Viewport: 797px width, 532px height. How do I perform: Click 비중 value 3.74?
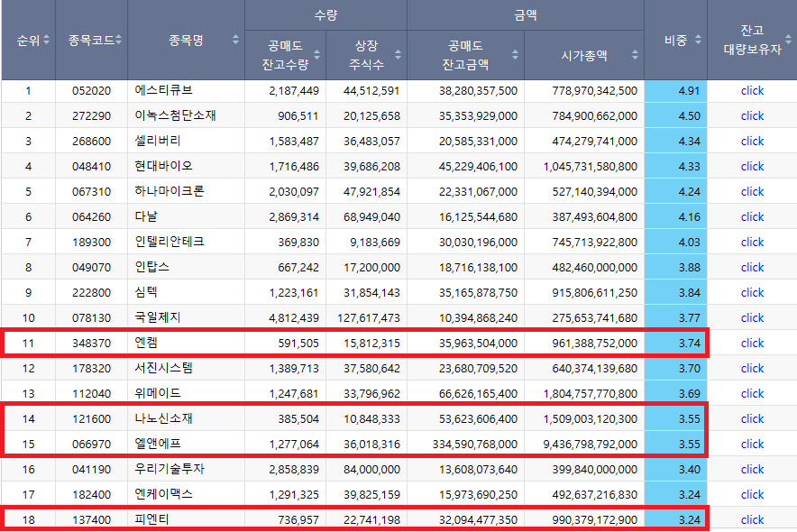click(x=689, y=344)
